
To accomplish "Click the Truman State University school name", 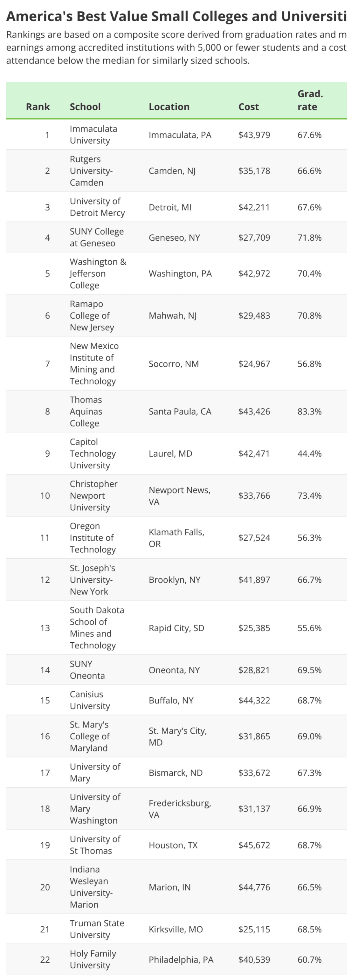I will click(x=97, y=929).
